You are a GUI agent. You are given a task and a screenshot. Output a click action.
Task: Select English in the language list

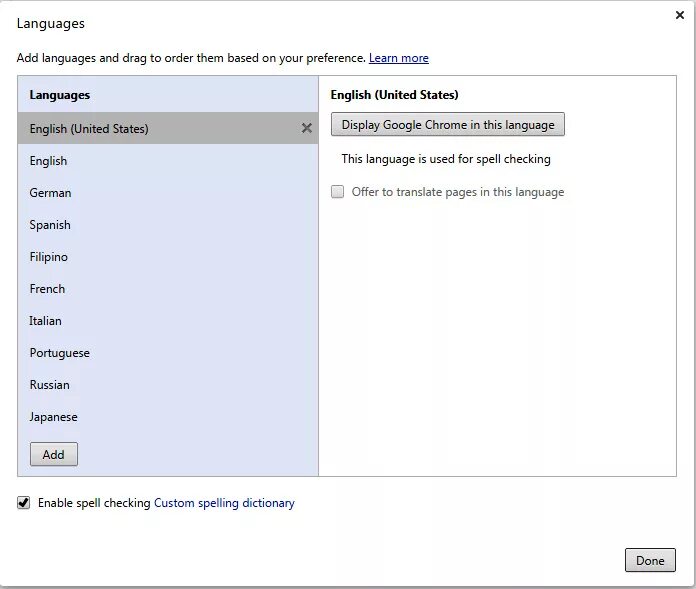[168, 161]
